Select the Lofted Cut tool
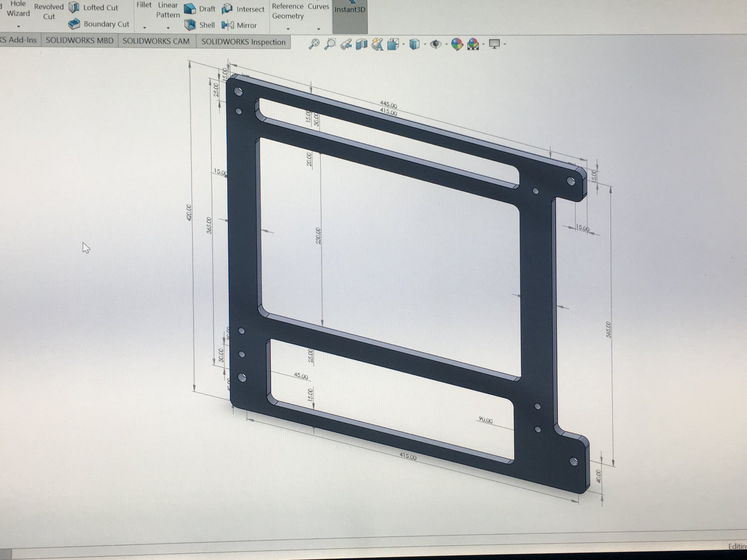 pos(93,7)
